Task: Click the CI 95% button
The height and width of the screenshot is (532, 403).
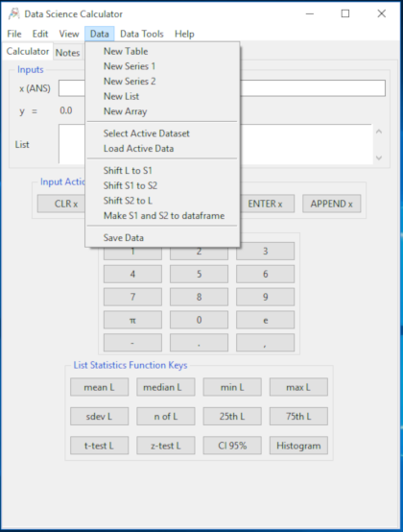Action: (x=232, y=446)
